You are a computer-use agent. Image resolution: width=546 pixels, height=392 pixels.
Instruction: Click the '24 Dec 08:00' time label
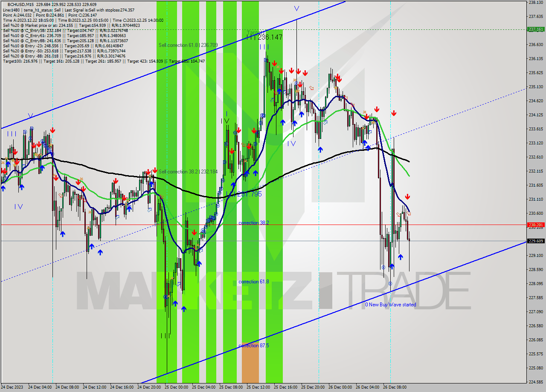[x=67, y=387]
